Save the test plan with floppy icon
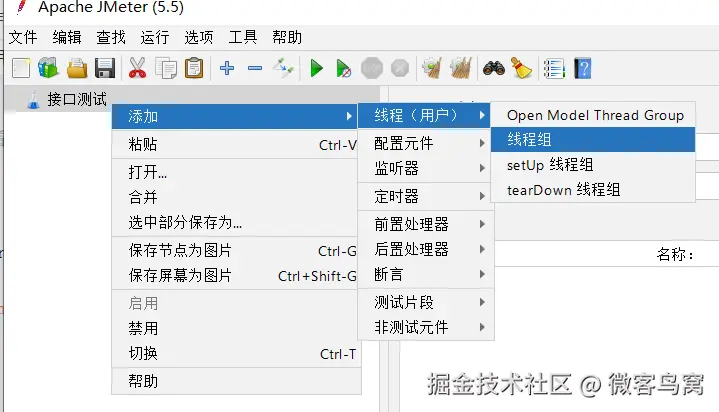Viewport: 719px width, 412px height. pos(105,68)
